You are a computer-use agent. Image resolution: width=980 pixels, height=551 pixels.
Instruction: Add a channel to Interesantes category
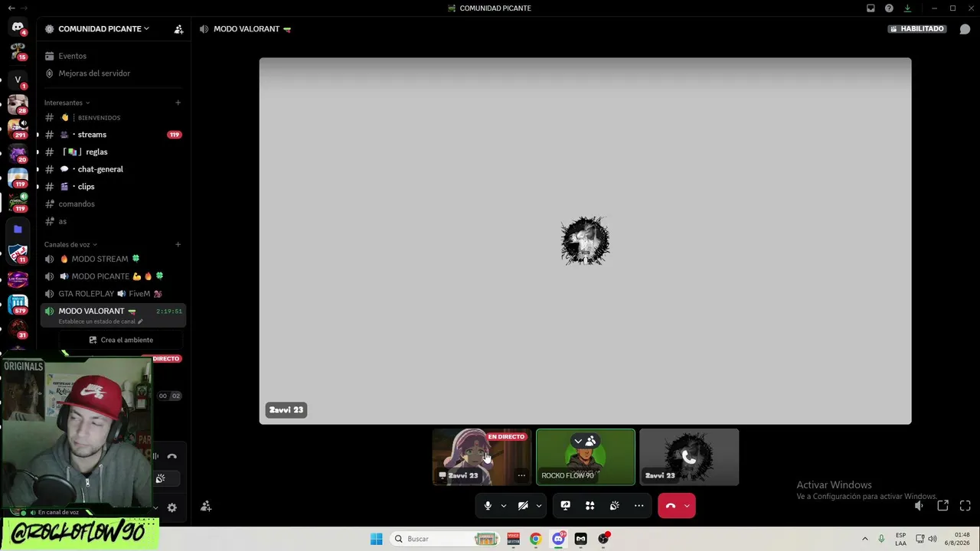click(178, 103)
